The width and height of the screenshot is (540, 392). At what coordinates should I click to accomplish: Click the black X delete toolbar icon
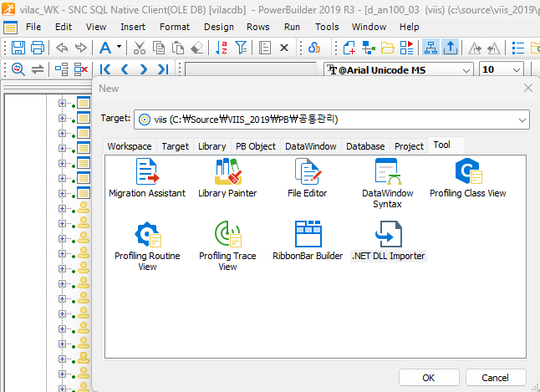point(284,48)
